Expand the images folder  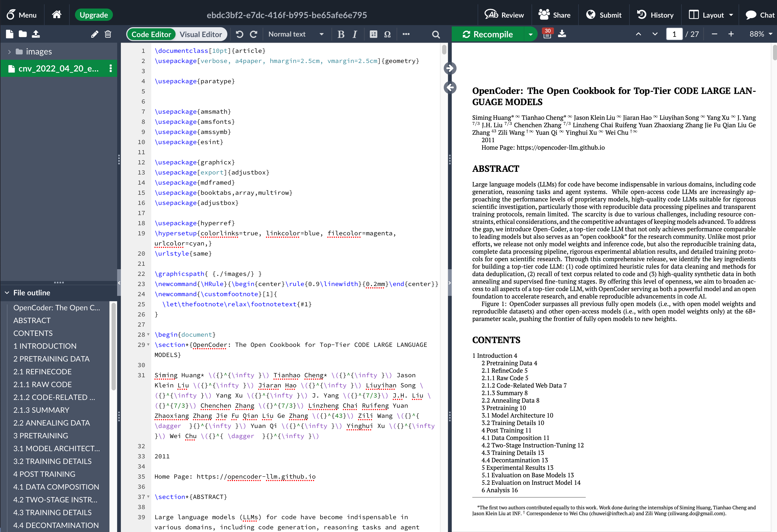point(9,52)
